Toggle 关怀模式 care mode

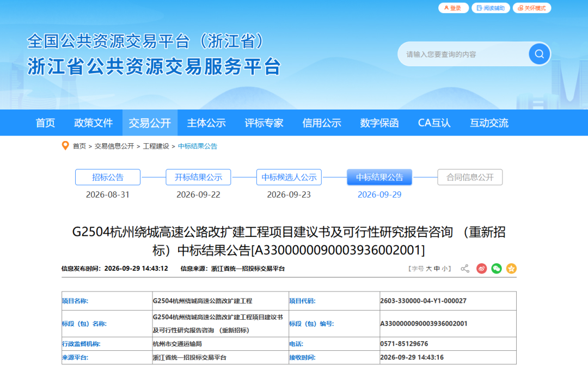pyautogui.click(x=532, y=8)
